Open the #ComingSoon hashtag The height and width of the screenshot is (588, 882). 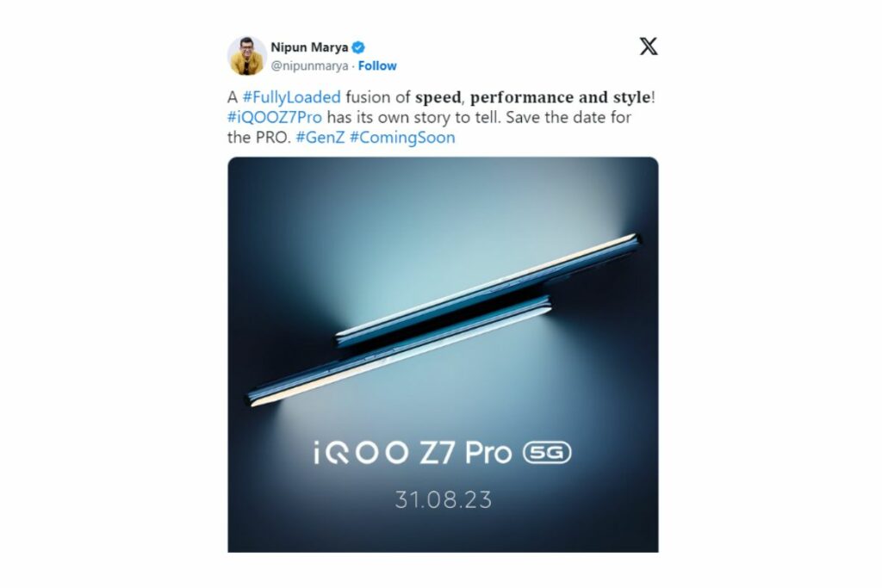pos(402,138)
